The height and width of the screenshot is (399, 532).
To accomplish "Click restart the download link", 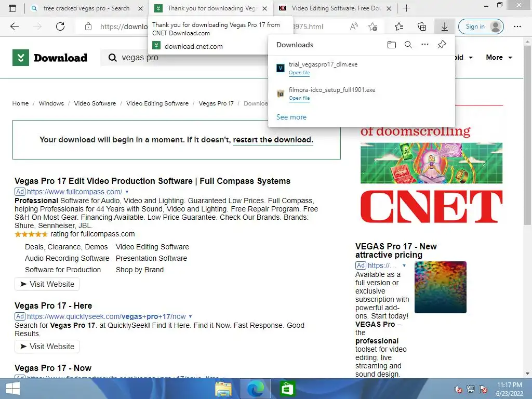I will click(273, 140).
